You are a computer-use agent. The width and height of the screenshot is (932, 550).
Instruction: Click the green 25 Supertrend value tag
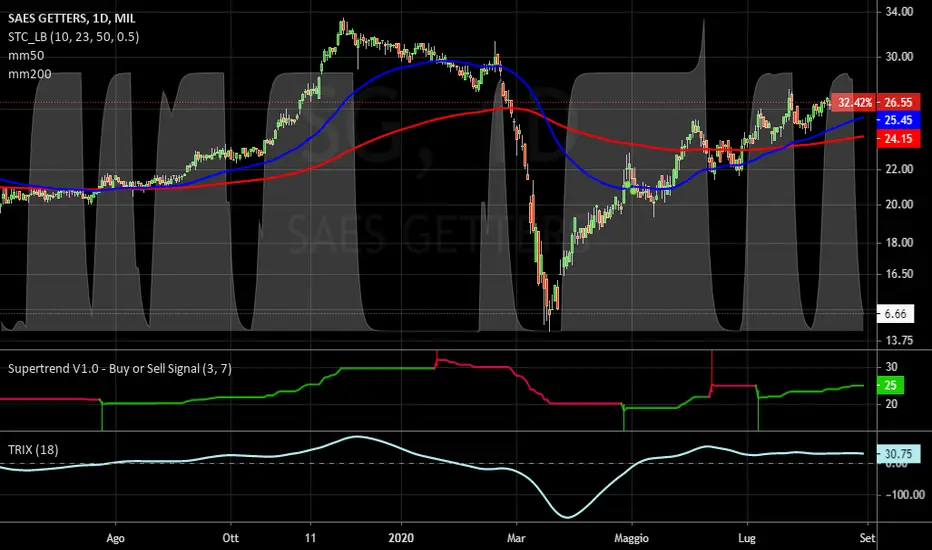890,385
